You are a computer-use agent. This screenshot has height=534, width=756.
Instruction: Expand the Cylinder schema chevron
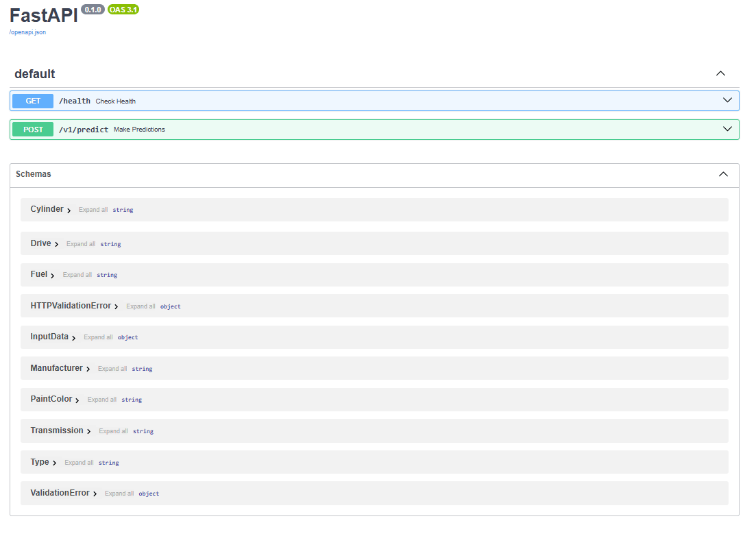[x=69, y=210]
